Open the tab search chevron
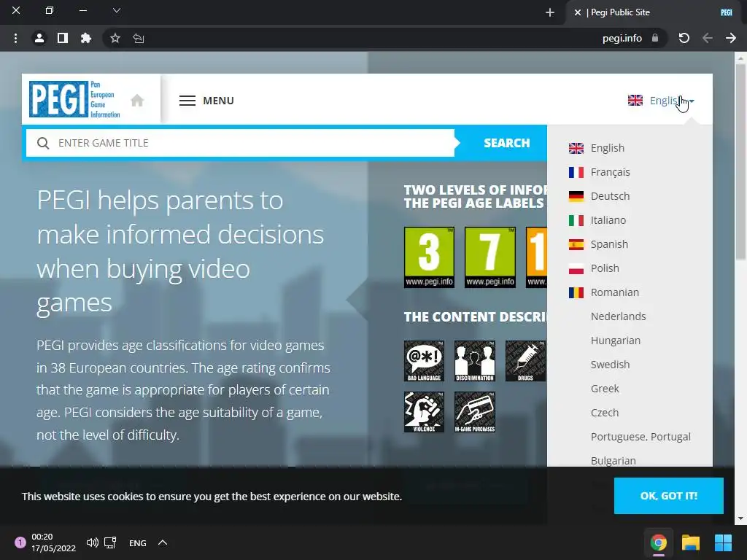 116,10
